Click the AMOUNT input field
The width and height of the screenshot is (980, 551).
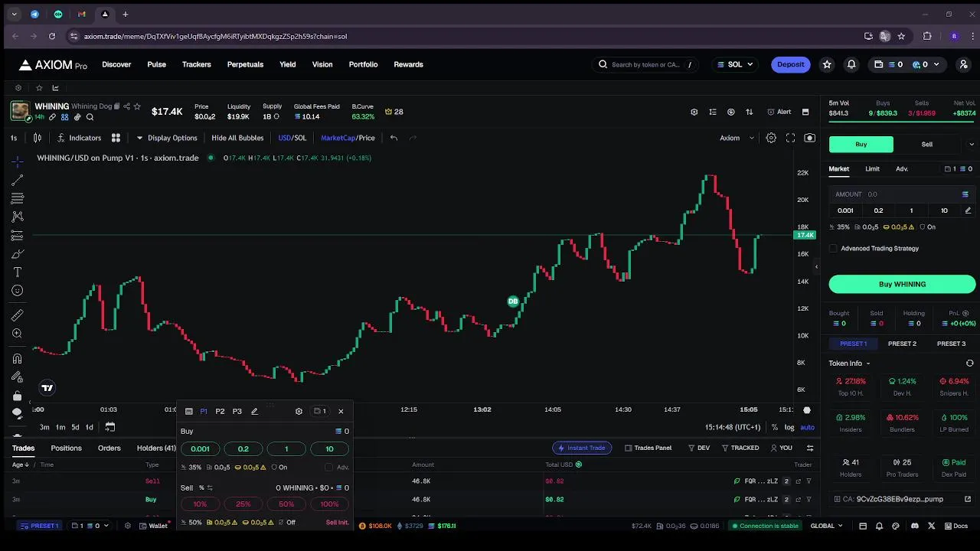pyautogui.click(x=897, y=194)
